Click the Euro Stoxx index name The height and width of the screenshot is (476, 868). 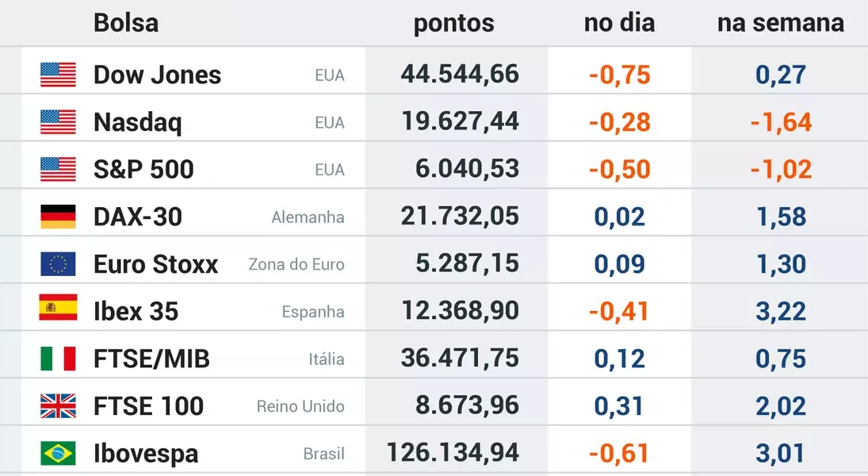(155, 264)
